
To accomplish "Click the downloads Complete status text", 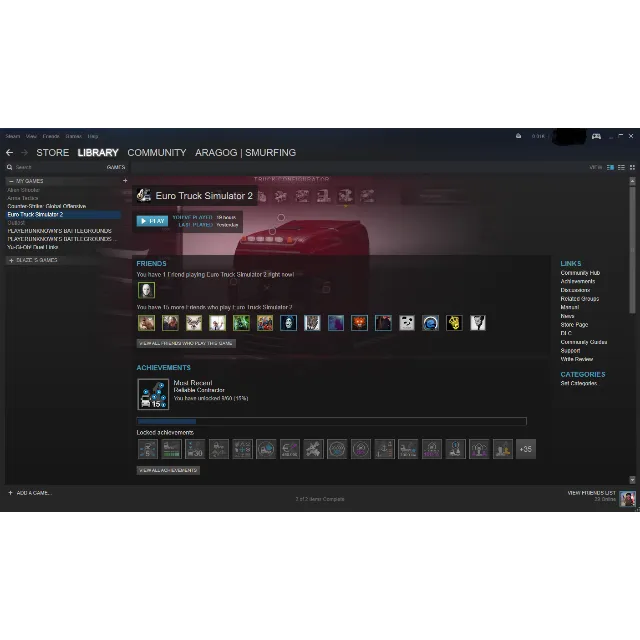I will pos(320,499).
